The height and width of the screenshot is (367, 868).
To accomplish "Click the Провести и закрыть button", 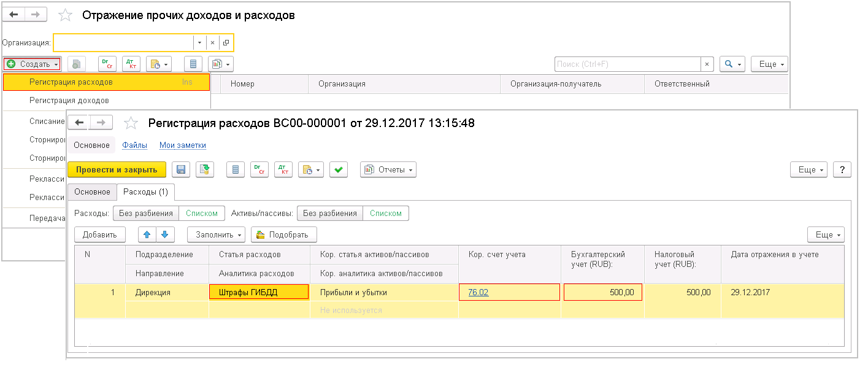I will pyautogui.click(x=117, y=170).
